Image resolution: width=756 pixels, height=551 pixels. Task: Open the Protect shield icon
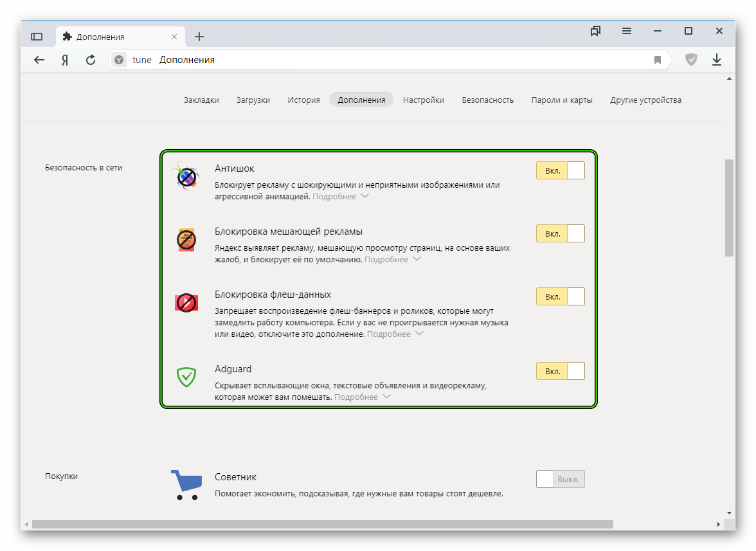[x=691, y=60]
